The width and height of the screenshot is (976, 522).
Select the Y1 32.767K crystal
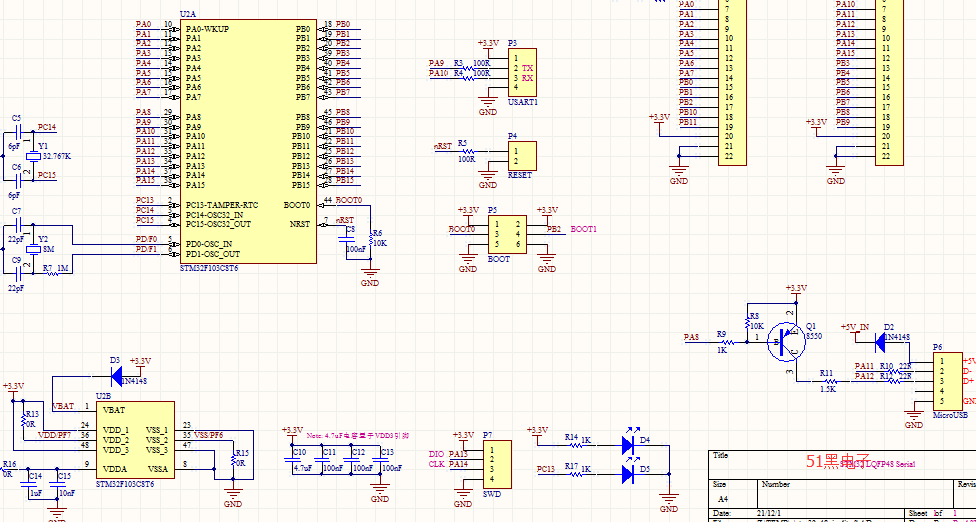[34, 156]
